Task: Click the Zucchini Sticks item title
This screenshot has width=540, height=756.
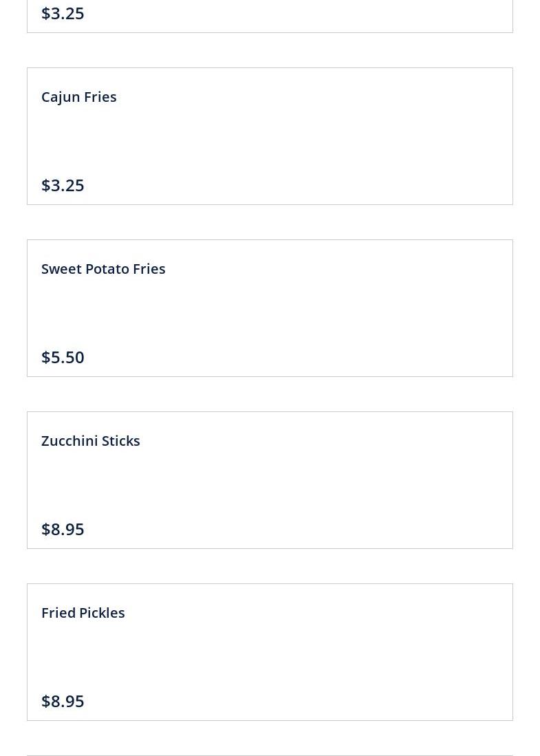Action: coord(90,441)
